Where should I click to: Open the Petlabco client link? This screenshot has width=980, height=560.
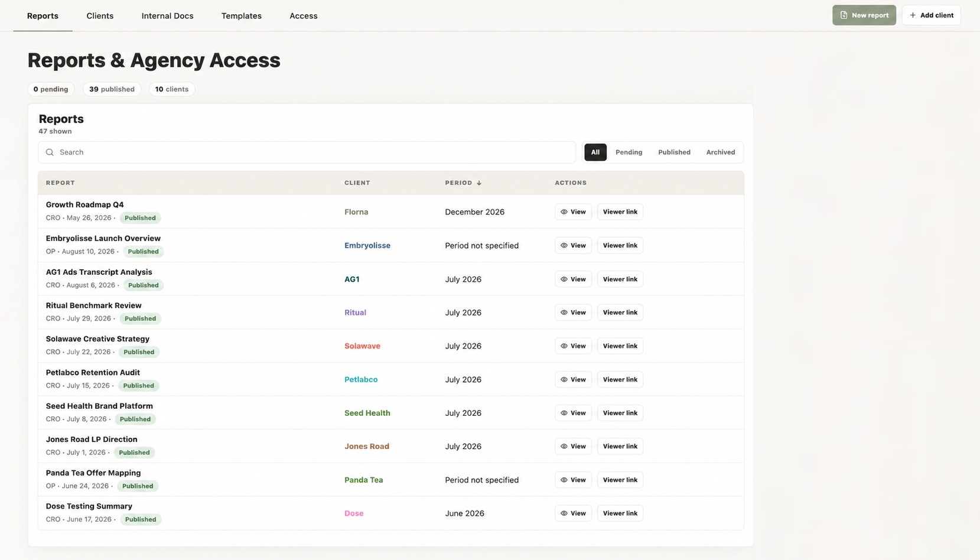pyautogui.click(x=361, y=380)
